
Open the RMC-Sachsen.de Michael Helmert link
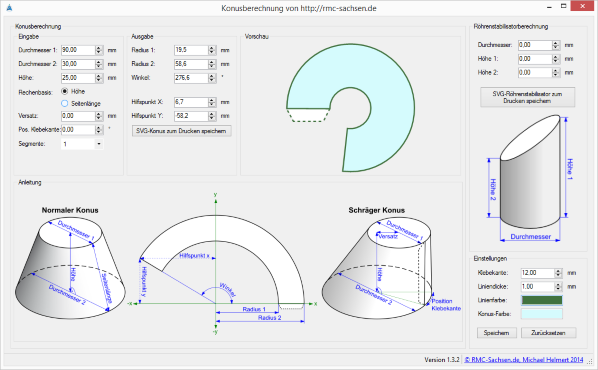point(524,360)
